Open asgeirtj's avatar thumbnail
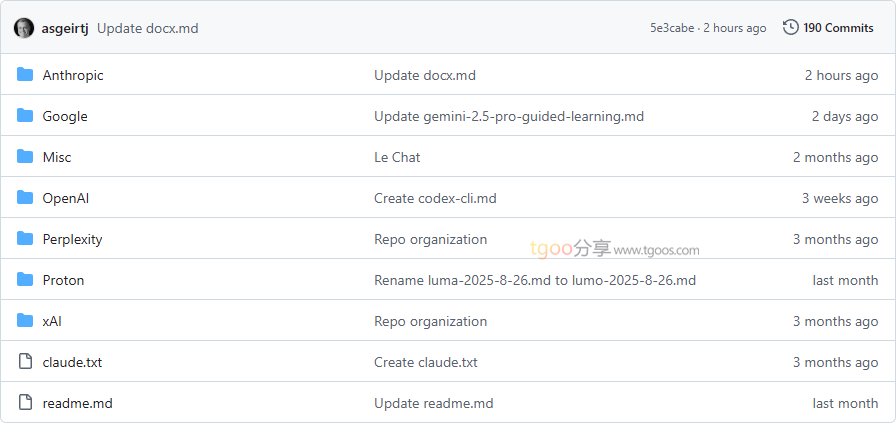Viewport: 896px width, 423px height. 24,28
